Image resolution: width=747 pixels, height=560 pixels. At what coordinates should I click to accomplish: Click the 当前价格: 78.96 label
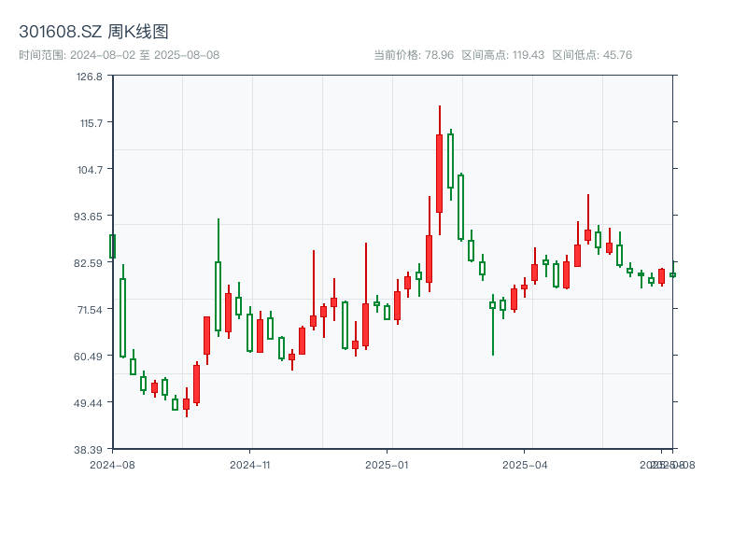(x=413, y=53)
